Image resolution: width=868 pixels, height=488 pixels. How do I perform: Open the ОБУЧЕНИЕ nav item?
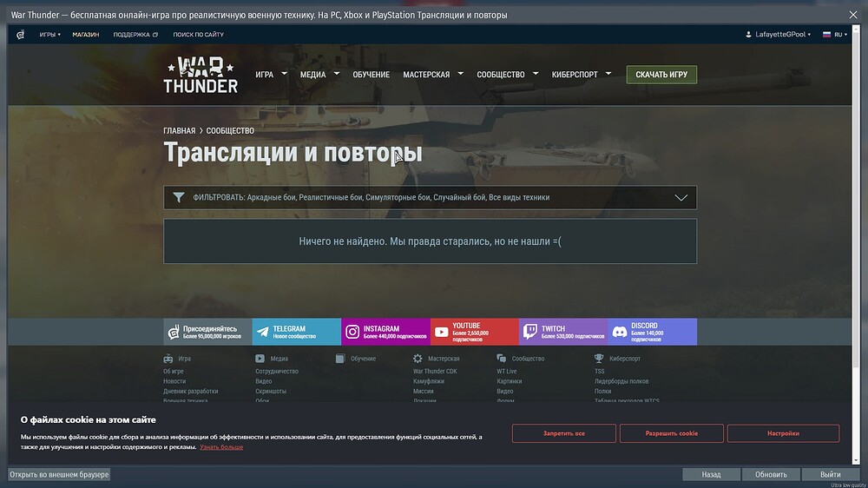[x=371, y=74]
